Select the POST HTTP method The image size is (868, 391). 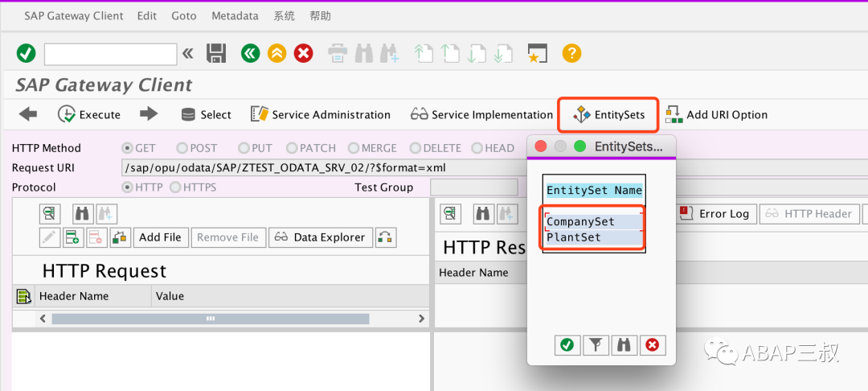click(x=182, y=148)
